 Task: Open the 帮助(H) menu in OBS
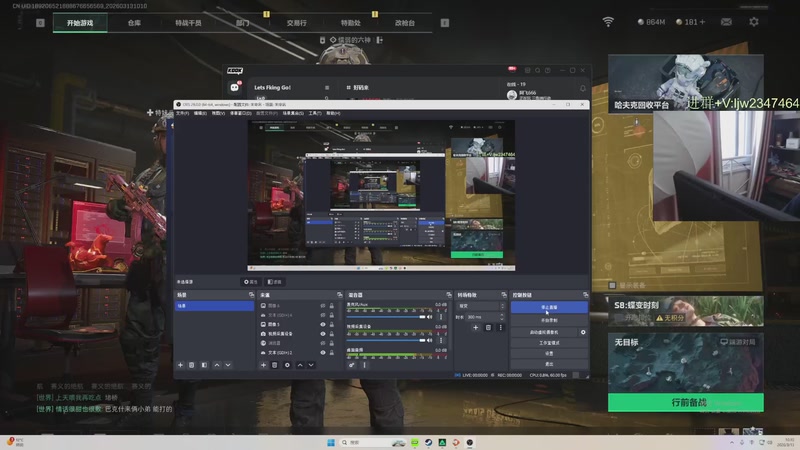click(x=333, y=113)
